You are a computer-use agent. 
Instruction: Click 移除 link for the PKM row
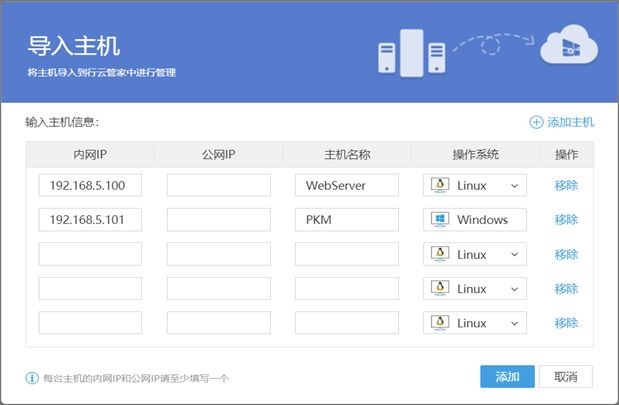[566, 220]
